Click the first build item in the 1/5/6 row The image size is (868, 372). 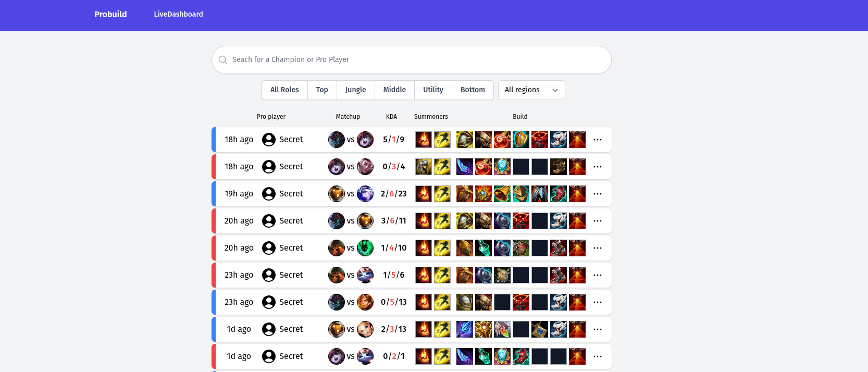465,275
